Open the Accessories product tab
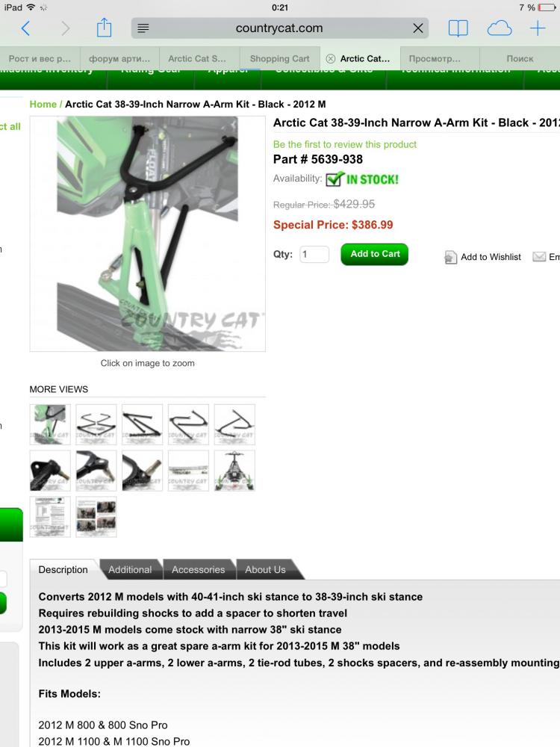 point(198,569)
